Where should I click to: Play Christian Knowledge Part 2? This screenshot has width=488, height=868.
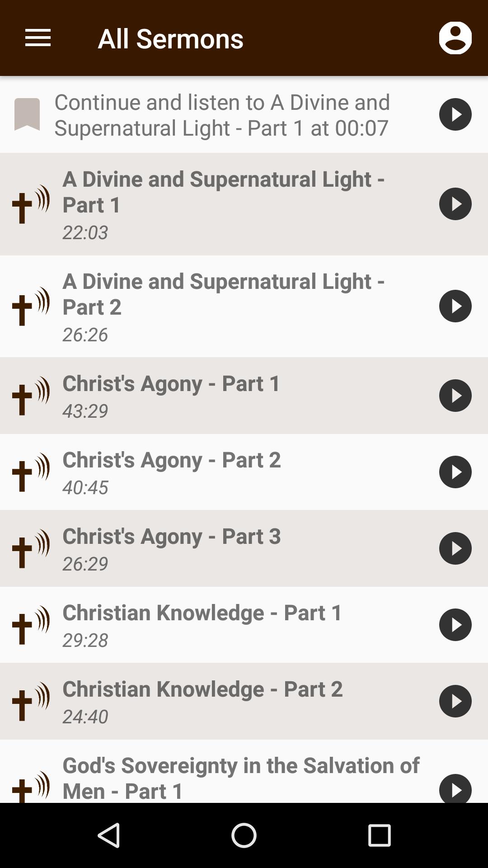click(x=455, y=701)
